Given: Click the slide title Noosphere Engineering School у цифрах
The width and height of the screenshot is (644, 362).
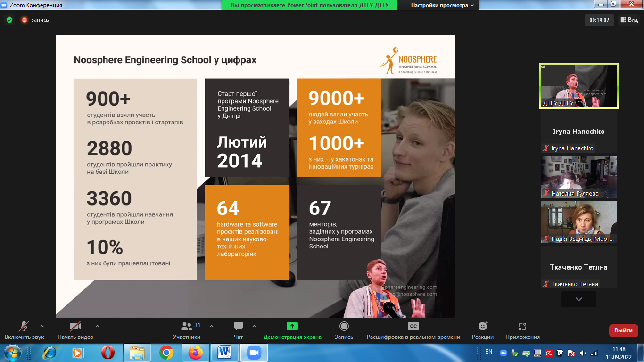Looking at the screenshot, I should click(x=165, y=60).
